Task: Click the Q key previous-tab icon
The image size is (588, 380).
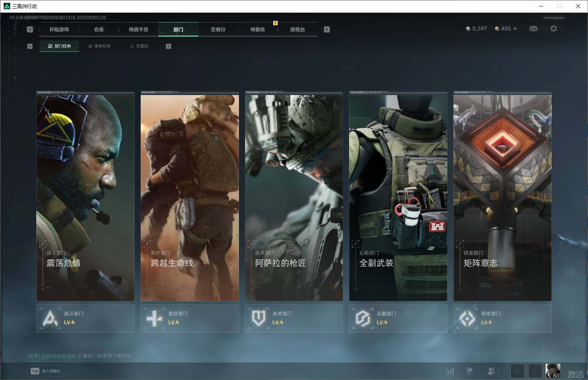Action: 30,29
